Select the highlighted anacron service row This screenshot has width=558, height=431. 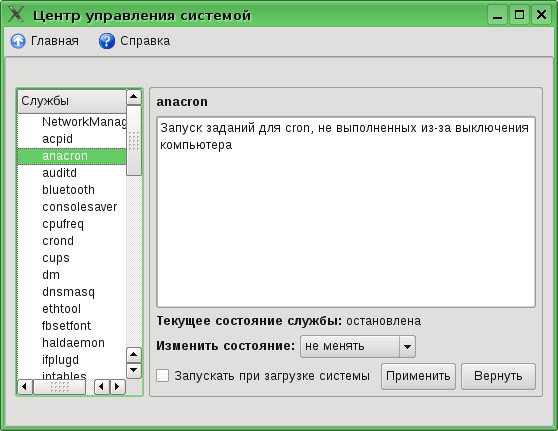tap(72, 156)
